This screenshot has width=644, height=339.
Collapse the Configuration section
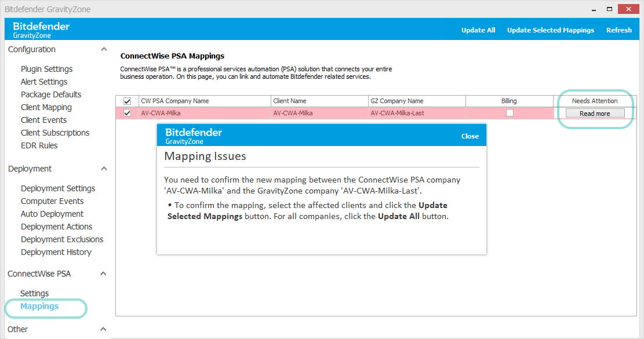tap(103, 49)
